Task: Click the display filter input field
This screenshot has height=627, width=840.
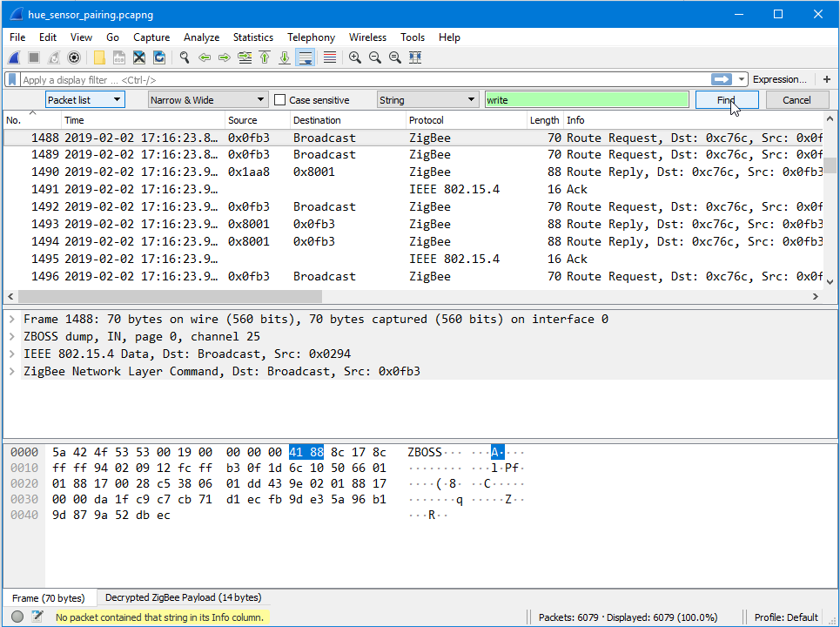Action: pos(364,80)
